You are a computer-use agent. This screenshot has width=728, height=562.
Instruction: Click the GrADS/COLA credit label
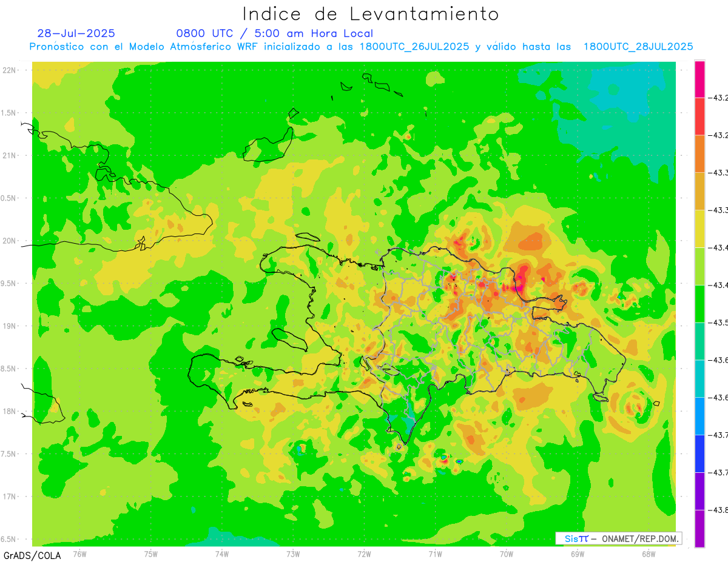pyautogui.click(x=32, y=555)
